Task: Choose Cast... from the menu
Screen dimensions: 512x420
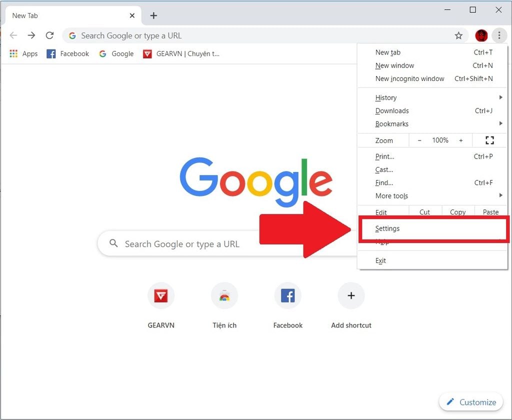Action: click(432, 169)
